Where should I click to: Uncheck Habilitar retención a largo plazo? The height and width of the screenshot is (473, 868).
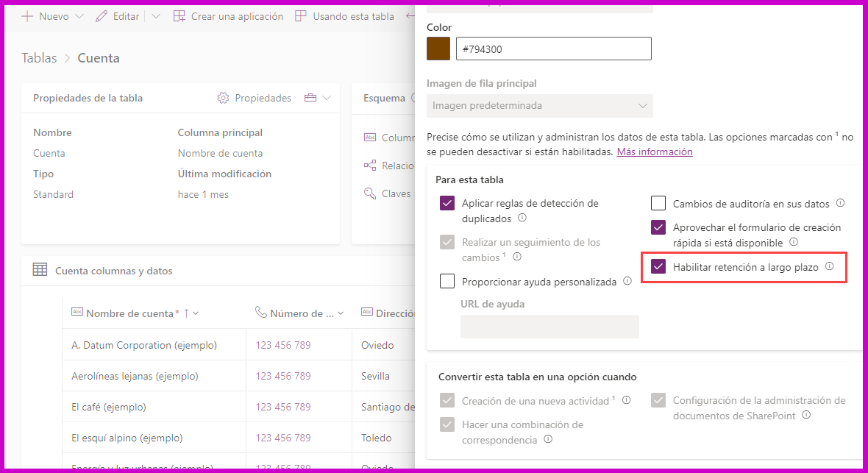658,266
